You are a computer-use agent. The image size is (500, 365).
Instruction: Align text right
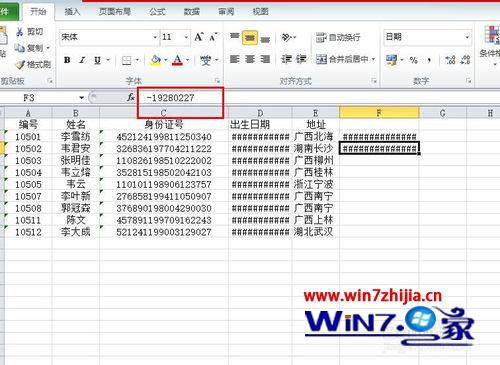point(265,59)
